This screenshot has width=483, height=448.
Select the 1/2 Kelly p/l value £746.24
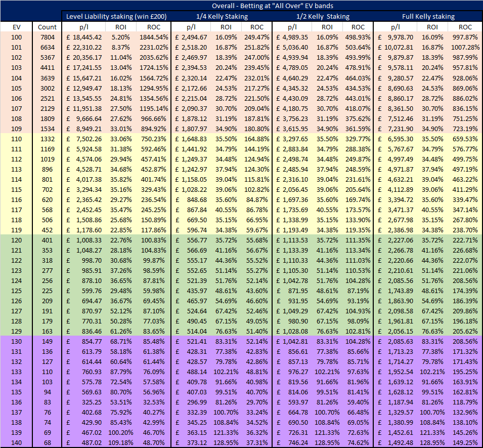pyautogui.click(x=292, y=443)
